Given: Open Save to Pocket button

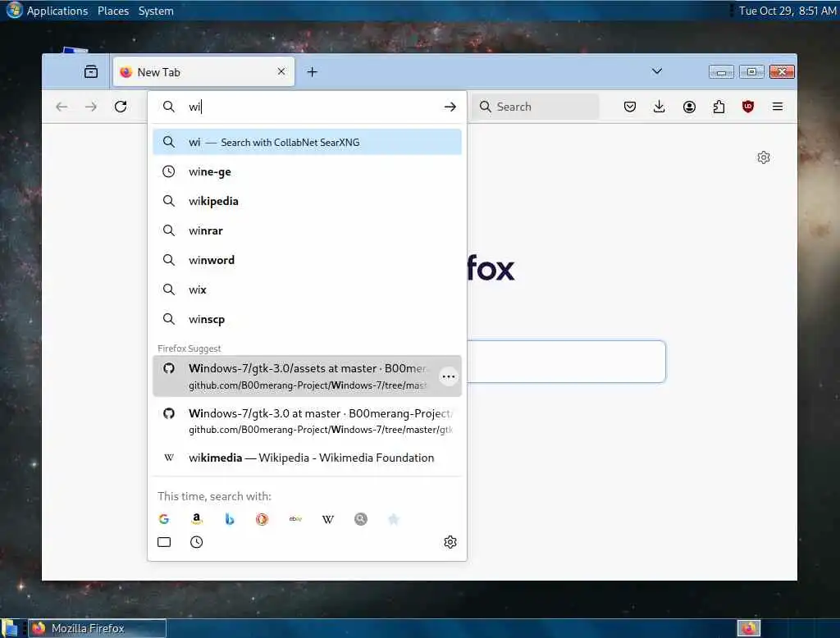Looking at the screenshot, I should [630, 107].
